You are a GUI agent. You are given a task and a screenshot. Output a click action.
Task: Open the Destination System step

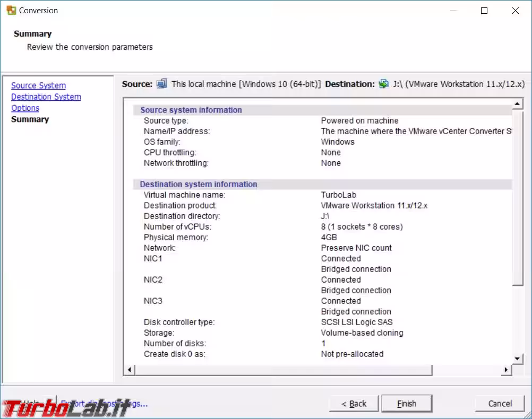pos(46,97)
